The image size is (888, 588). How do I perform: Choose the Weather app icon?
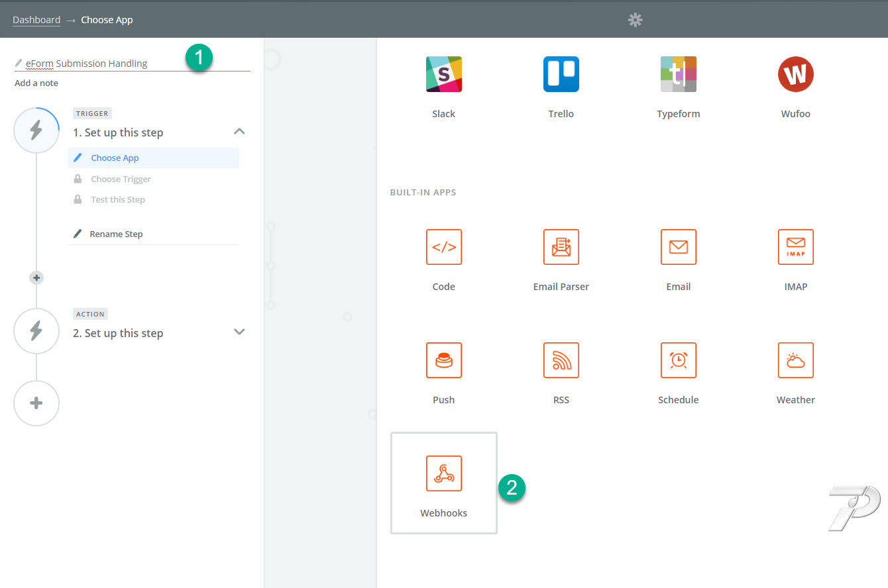tap(795, 360)
